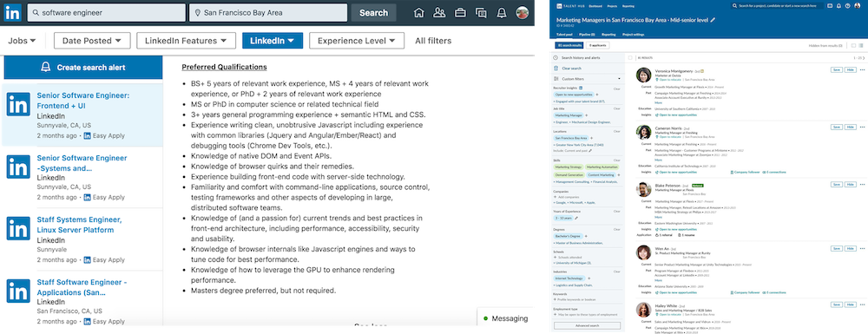Open Wen An's profile photo
Viewport: 868px width, 334px height.
coord(643,252)
